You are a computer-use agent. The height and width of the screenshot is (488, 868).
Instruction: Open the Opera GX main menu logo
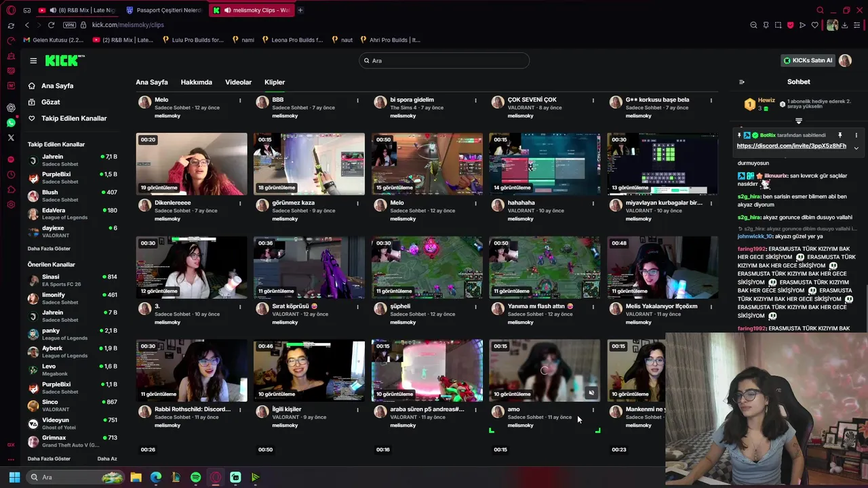click(x=11, y=10)
